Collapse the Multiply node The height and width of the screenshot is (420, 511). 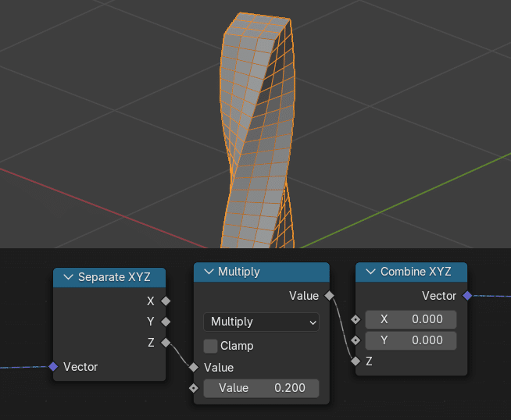point(209,272)
